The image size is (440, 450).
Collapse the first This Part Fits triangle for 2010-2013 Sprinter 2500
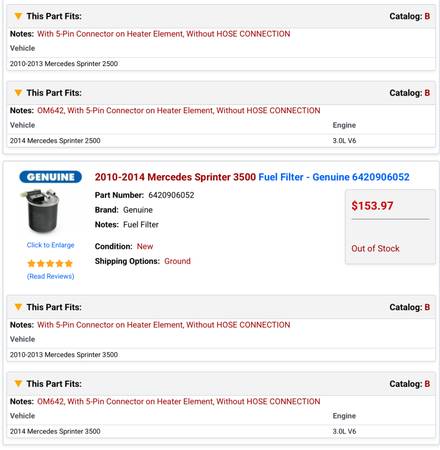coord(18,16)
